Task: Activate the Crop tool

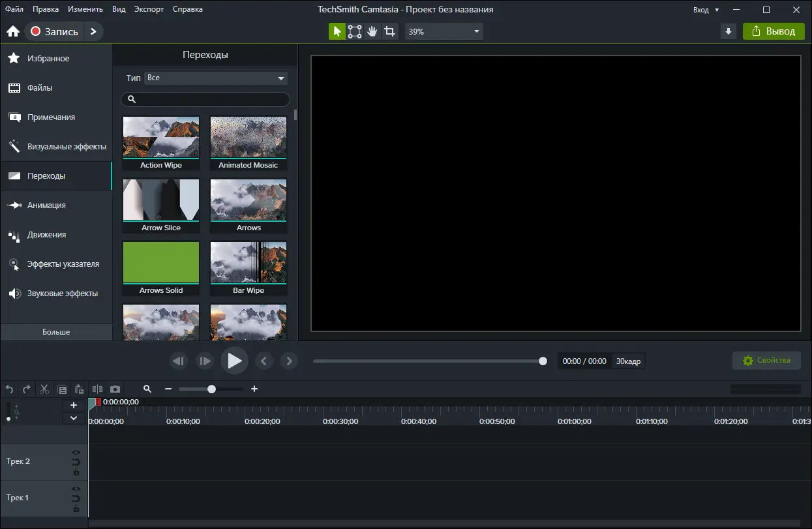Action: [x=389, y=31]
